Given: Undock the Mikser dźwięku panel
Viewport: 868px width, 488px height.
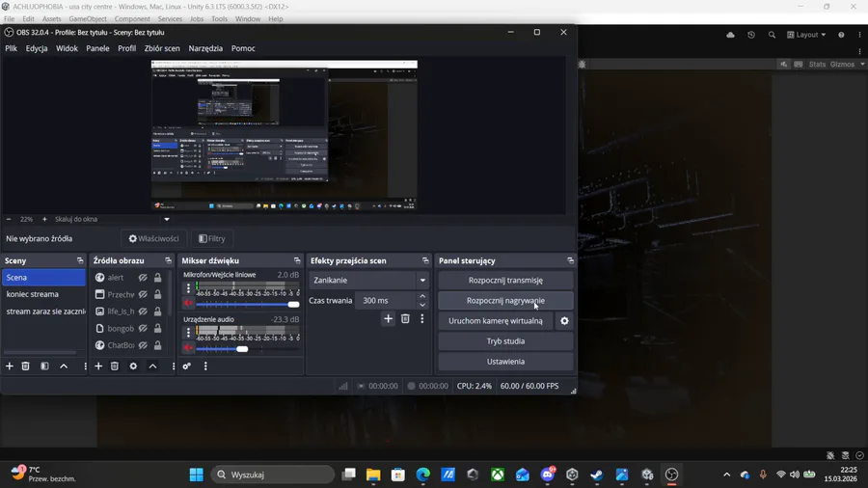Looking at the screenshot, I should coord(297,260).
